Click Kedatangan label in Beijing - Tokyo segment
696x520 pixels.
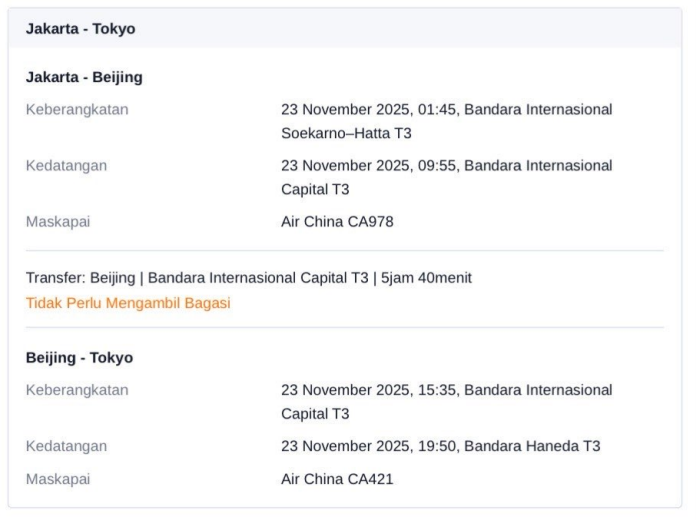tap(66, 446)
